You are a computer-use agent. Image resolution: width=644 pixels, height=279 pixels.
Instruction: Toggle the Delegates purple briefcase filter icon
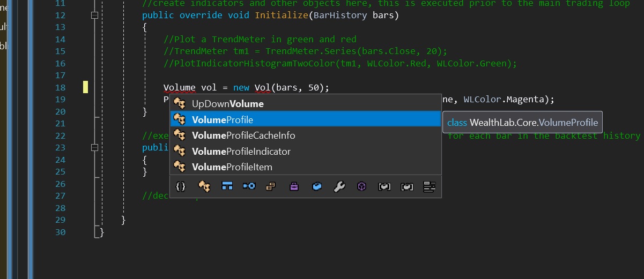tap(294, 186)
